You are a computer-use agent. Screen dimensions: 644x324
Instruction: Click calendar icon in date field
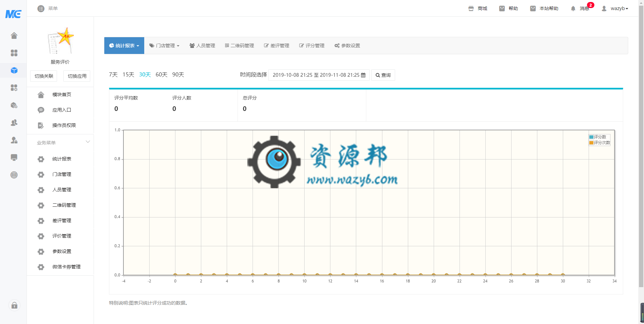click(363, 75)
